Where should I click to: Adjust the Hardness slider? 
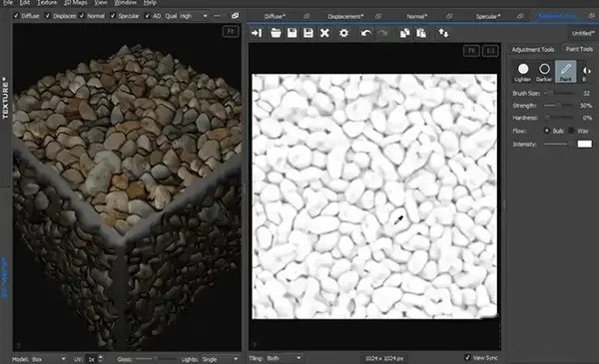pos(558,117)
